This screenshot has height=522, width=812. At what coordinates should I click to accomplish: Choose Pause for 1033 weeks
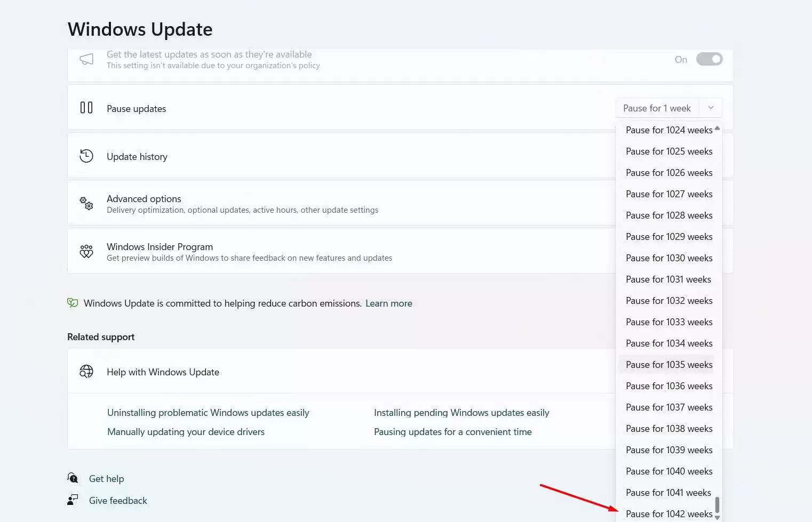point(669,322)
